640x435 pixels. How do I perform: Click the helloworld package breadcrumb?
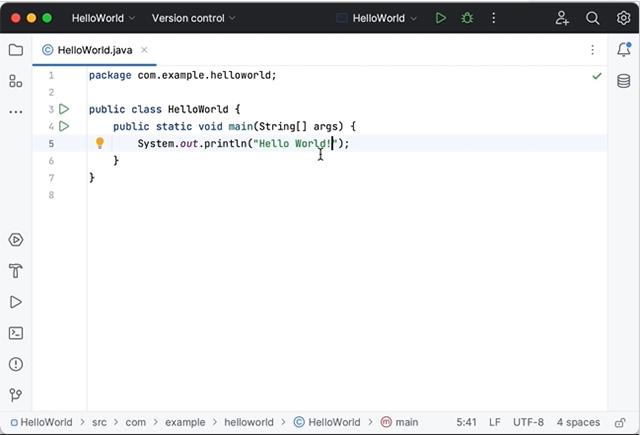coord(249,422)
